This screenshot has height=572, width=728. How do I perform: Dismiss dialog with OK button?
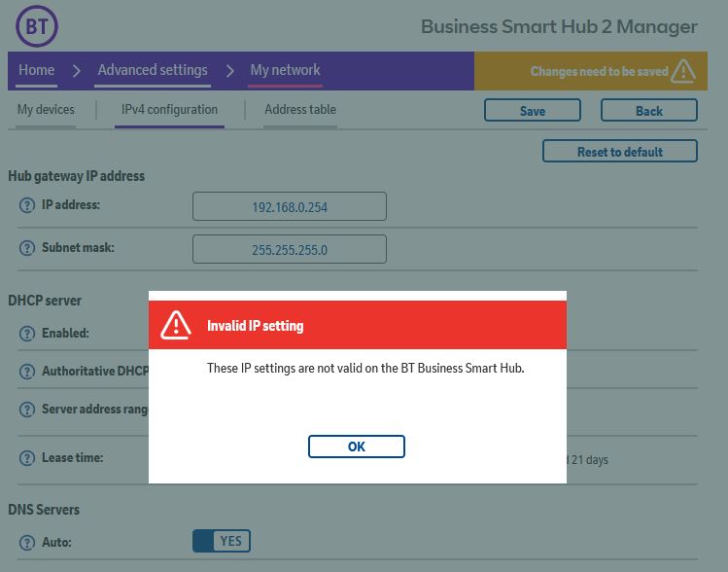pyautogui.click(x=357, y=447)
